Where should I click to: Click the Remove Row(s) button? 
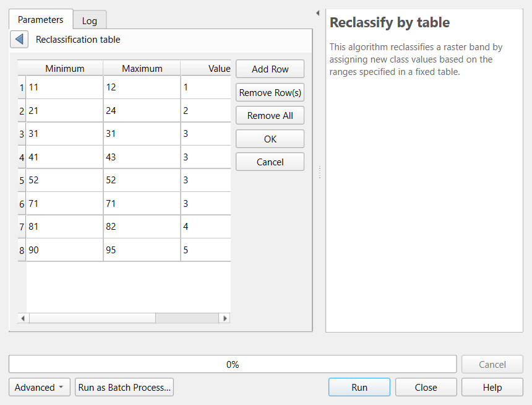point(270,92)
